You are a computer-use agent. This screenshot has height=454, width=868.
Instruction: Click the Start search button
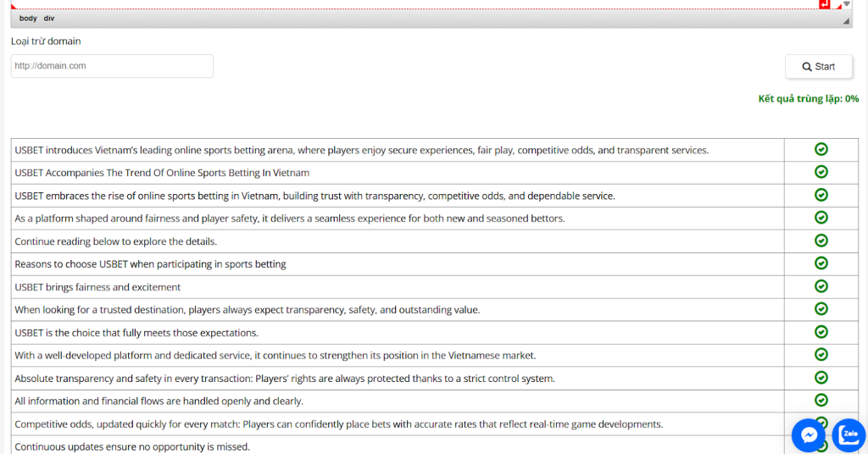pyautogui.click(x=819, y=66)
